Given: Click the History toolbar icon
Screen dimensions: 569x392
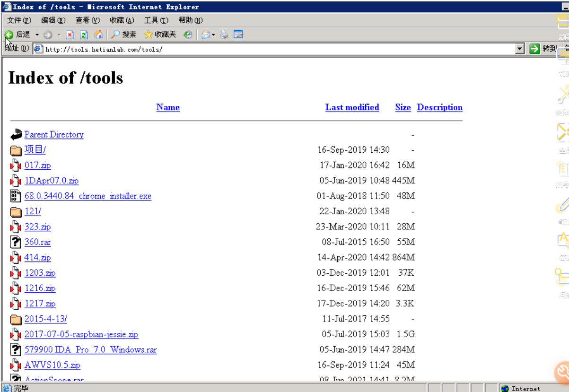Looking at the screenshot, I should pyautogui.click(x=188, y=35).
